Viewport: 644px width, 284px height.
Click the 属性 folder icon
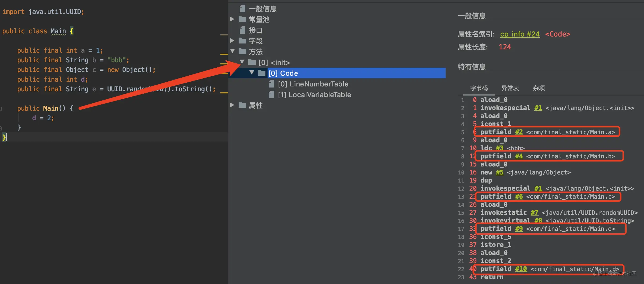[242, 105]
